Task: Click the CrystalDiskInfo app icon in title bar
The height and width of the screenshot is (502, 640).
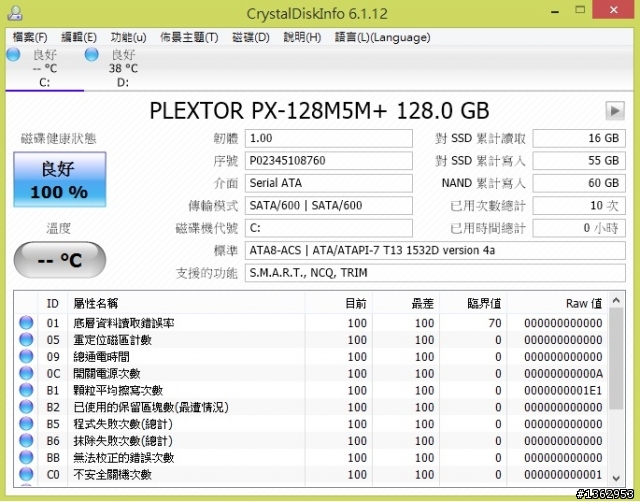Action: (15, 13)
